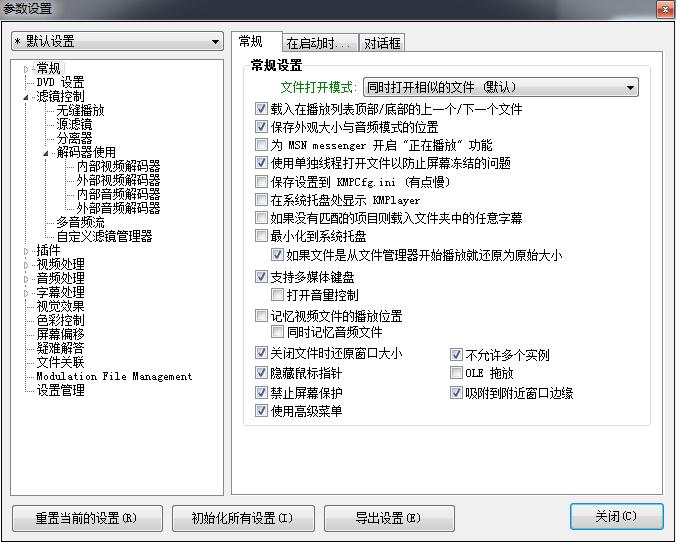Click the 初始化所有设置(I) button
The image size is (676, 543).
point(243,518)
